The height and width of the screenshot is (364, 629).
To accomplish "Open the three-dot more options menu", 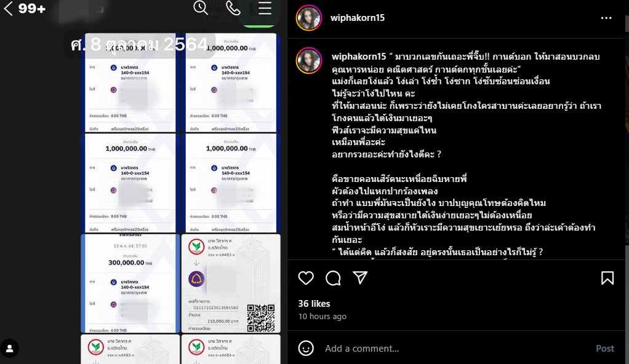I will coord(606,18).
